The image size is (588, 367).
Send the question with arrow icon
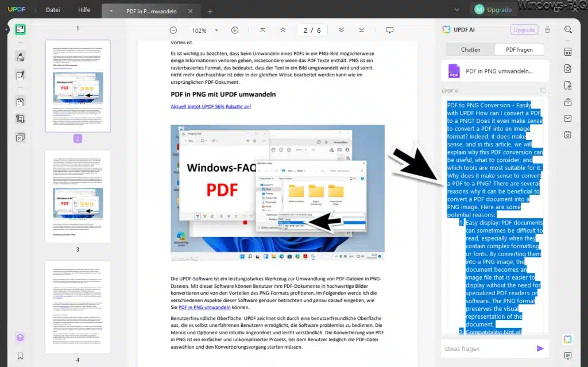pos(540,349)
